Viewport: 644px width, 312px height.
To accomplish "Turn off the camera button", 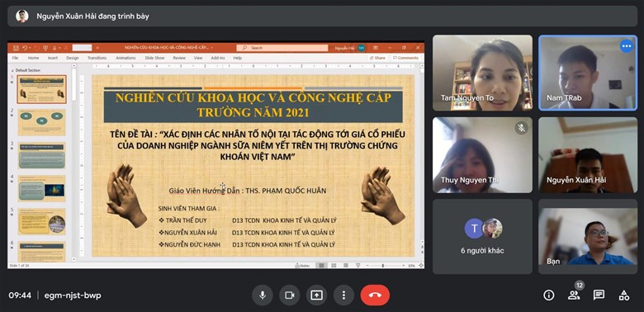I will click(x=290, y=295).
